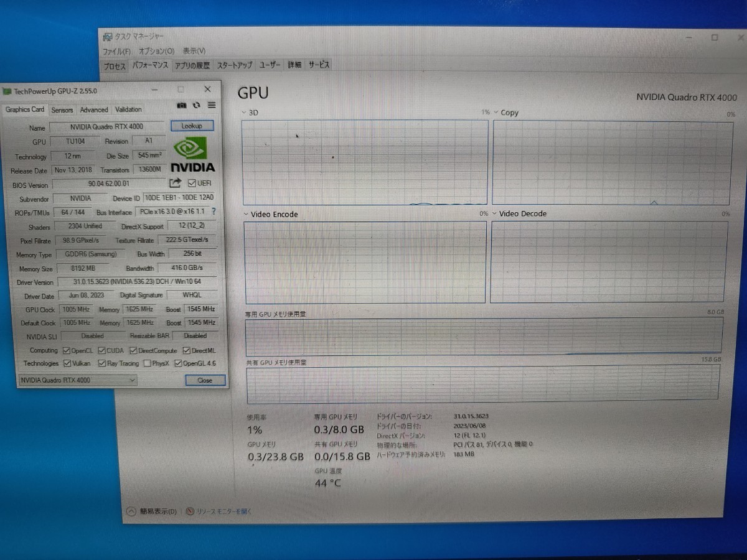
Task: Switch to Sensors tab in GPU-Z
Action: 62,110
